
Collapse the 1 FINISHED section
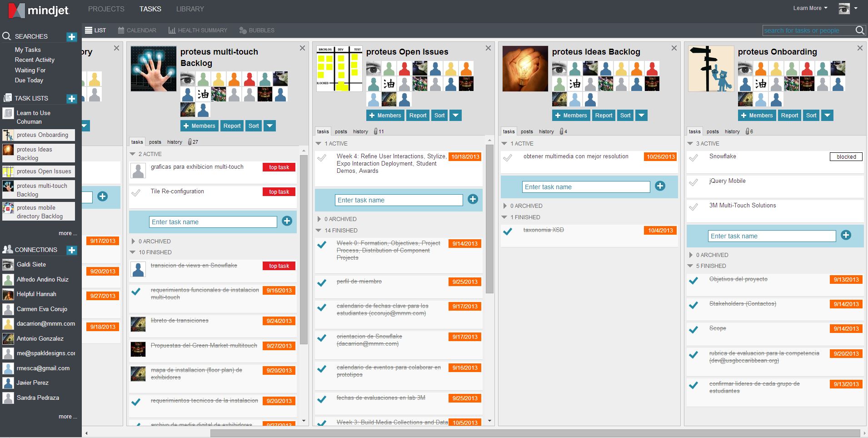(x=504, y=217)
